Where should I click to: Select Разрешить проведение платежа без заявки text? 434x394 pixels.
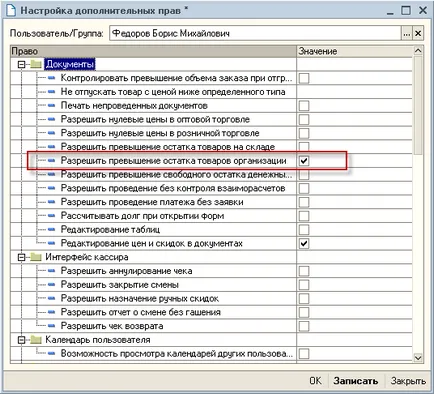[x=152, y=202]
